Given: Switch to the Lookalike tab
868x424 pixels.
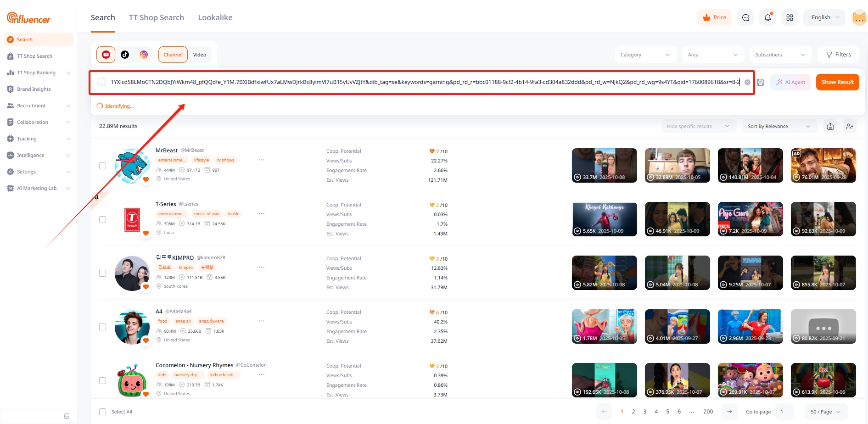Looking at the screenshot, I should (x=215, y=17).
